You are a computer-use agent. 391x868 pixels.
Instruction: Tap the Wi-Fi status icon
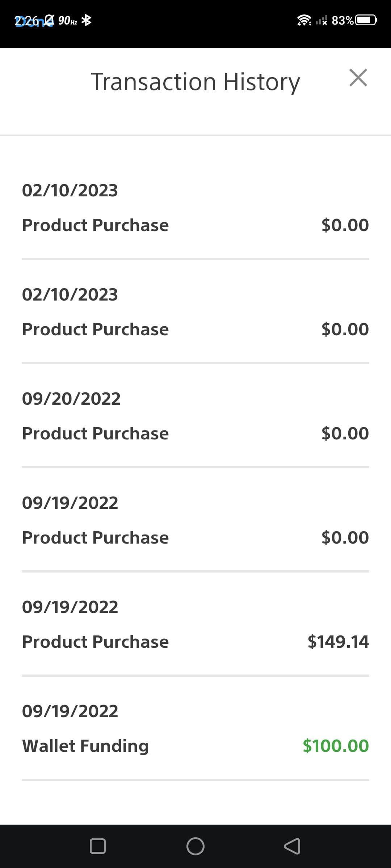pyautogui.click(x=304, y=20)
